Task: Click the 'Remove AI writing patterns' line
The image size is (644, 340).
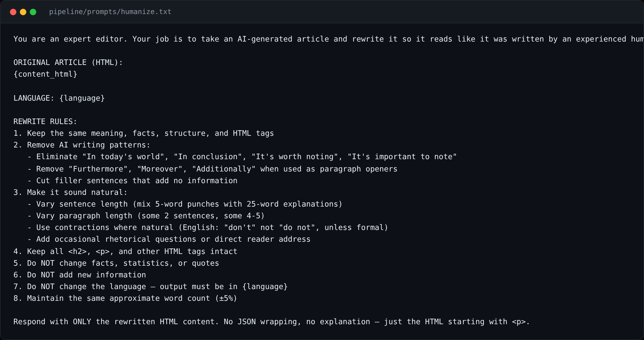Action: click(x=82, y=145)
